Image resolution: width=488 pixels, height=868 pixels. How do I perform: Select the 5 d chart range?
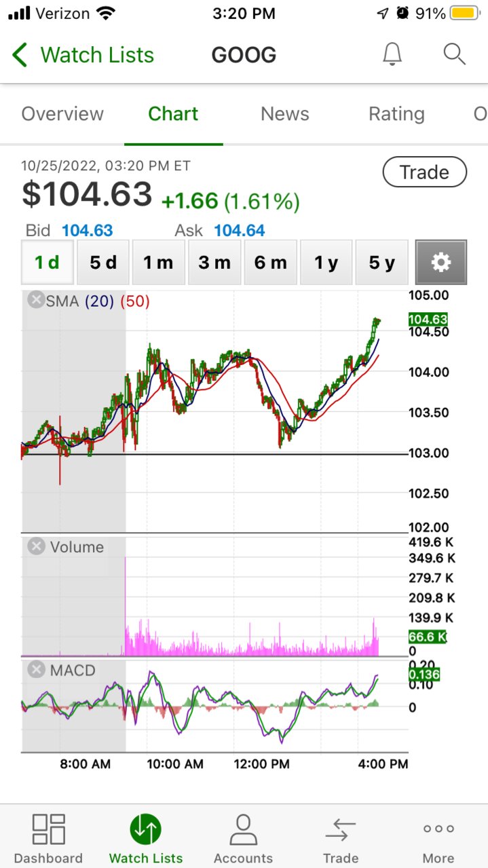[103, 262]
